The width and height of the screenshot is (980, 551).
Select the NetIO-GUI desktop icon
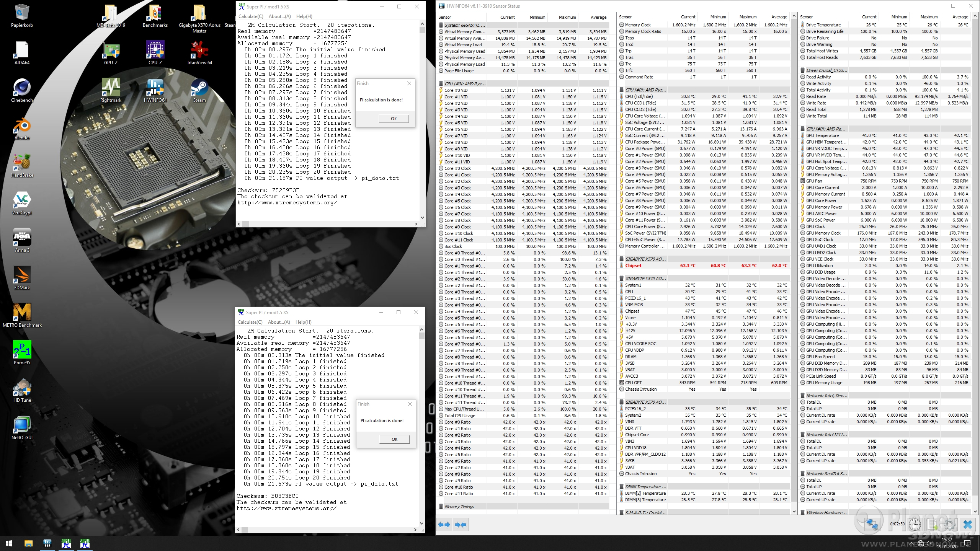22,428
